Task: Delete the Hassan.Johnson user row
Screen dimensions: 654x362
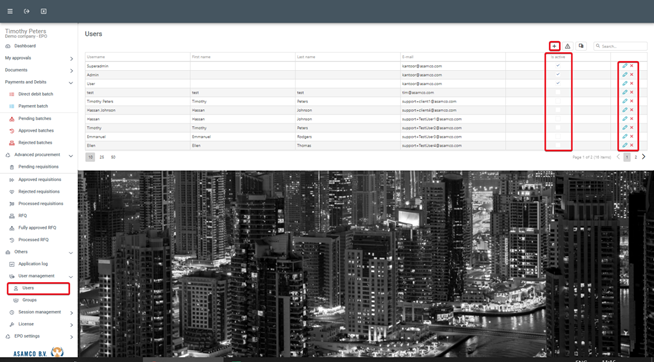Action: click(x=631, y=110)
